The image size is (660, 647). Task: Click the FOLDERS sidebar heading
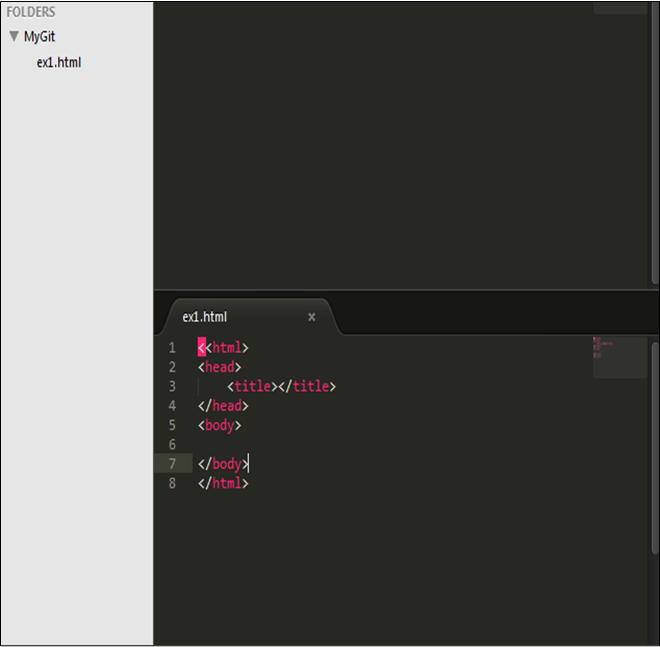click(x=31, y=12)
